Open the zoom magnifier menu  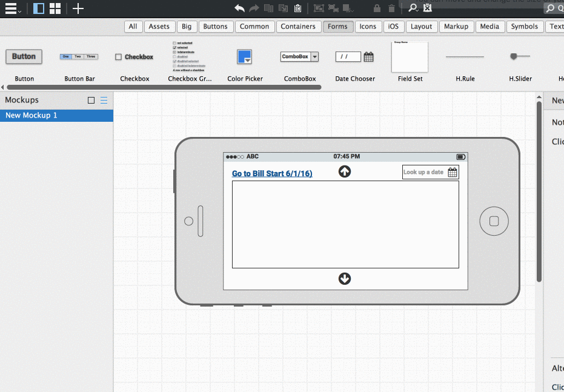pyautogui.click(x=413, y=8)
